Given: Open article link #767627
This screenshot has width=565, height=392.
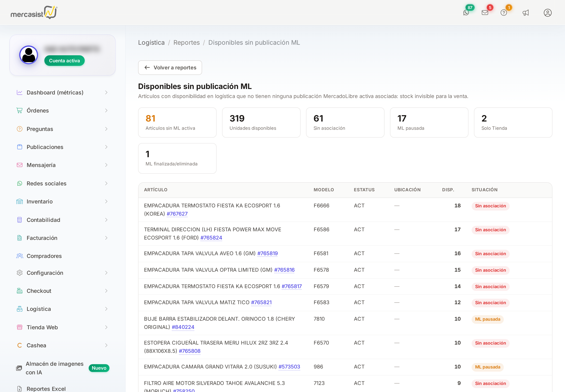Looking at the screenshot, I should point(177,214).
